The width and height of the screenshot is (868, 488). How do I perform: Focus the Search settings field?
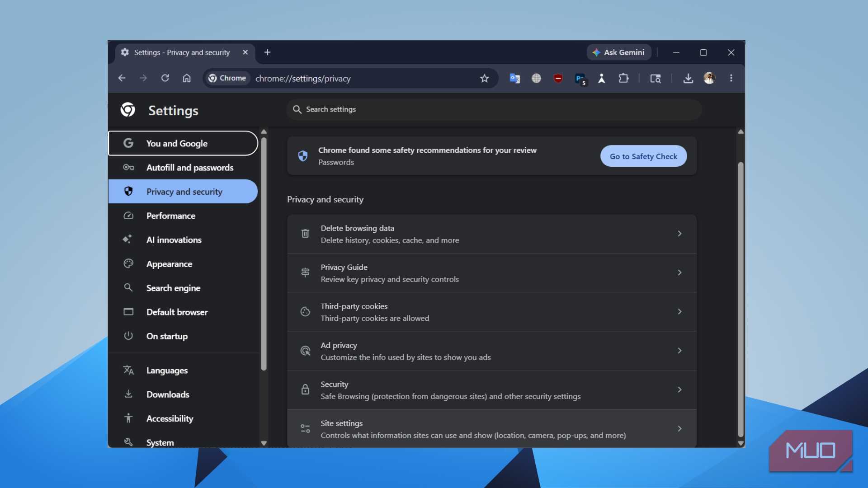pyautogui.click(x=494, y=109)
